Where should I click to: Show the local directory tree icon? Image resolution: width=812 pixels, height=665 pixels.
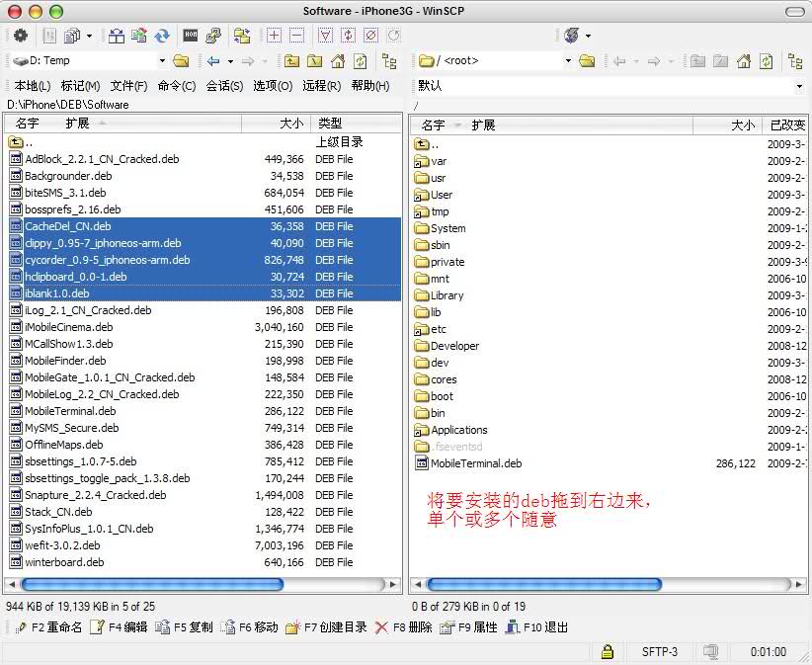coord(389,61)
